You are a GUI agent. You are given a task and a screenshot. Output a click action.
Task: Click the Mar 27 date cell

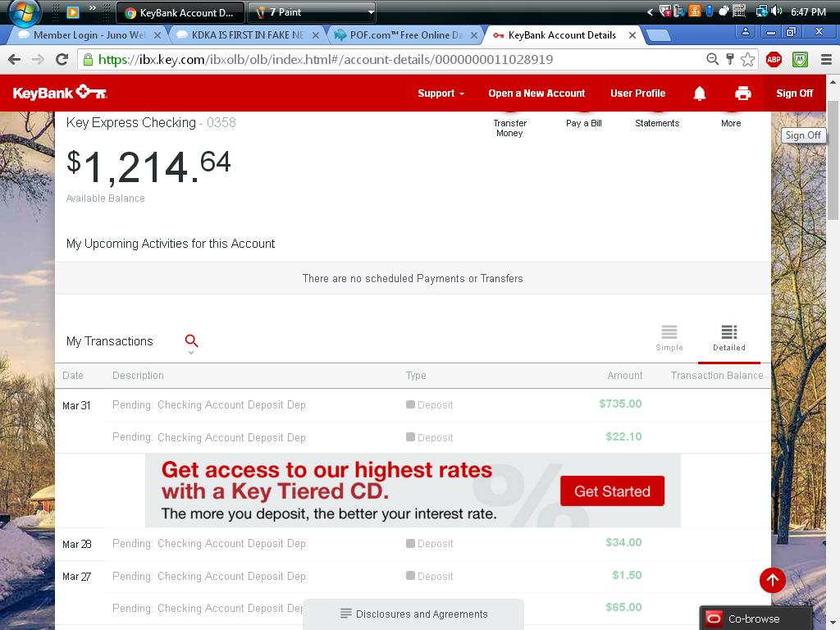click(76, 577)
